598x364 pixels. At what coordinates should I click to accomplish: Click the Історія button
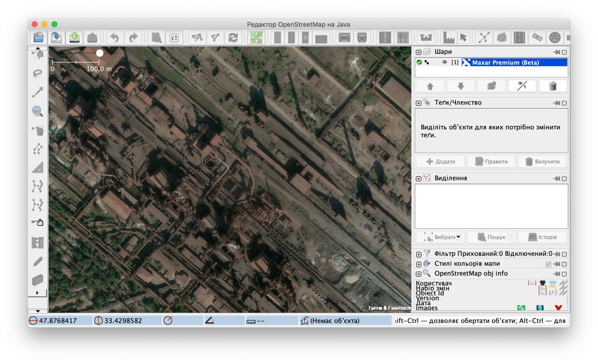point(542,237)
